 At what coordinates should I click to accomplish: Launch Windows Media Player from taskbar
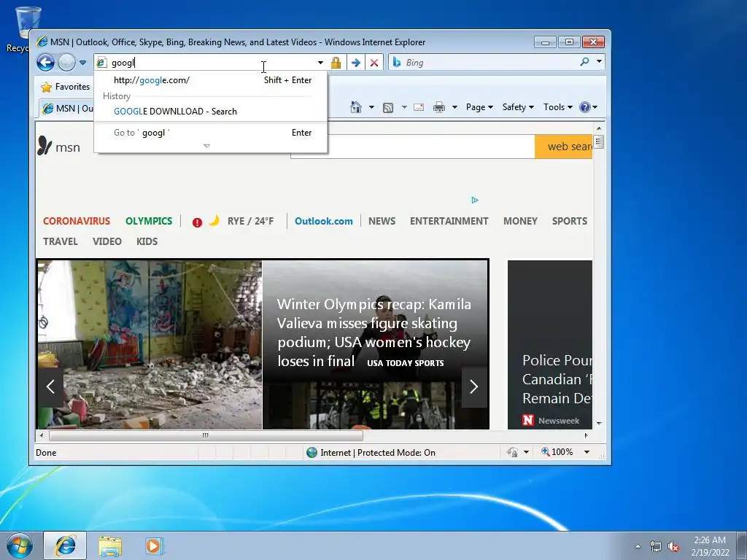click(x=154, y=545)
